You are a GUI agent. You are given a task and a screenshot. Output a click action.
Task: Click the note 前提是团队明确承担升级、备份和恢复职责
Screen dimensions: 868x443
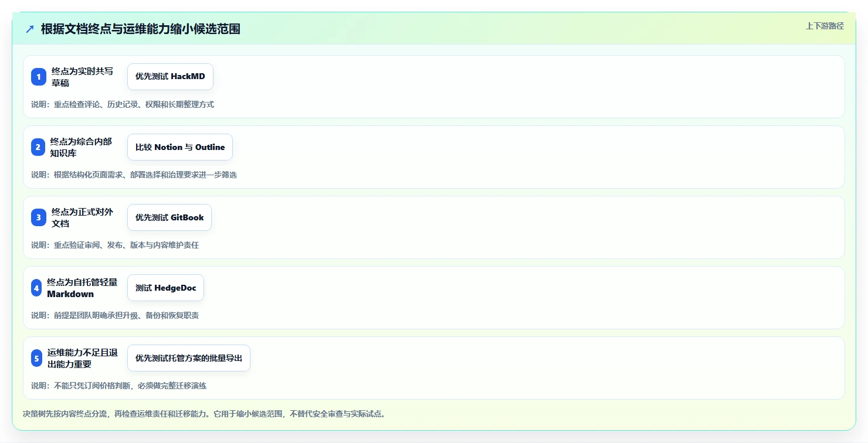(115, 315)
